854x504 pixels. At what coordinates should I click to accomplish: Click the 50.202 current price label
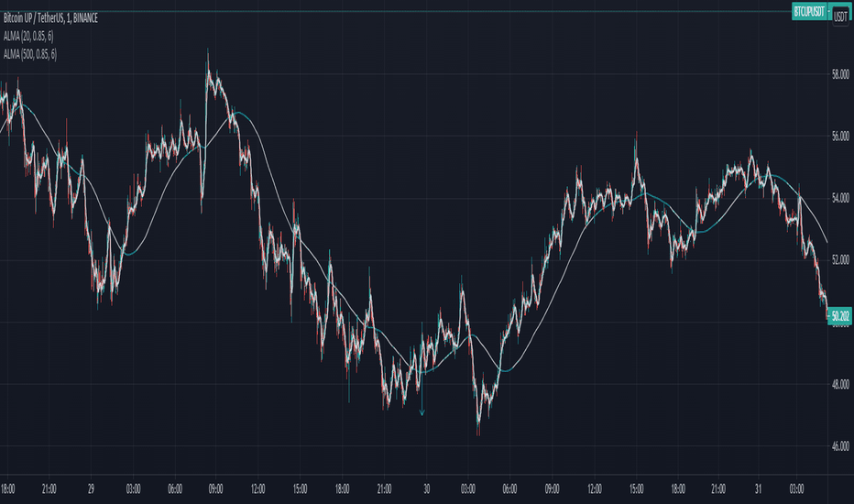click(840, 315)
